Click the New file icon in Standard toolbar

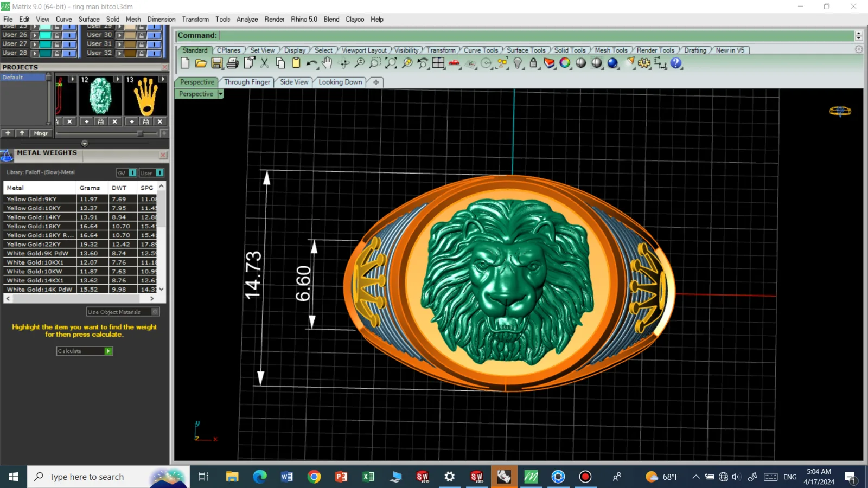point(185,63)
